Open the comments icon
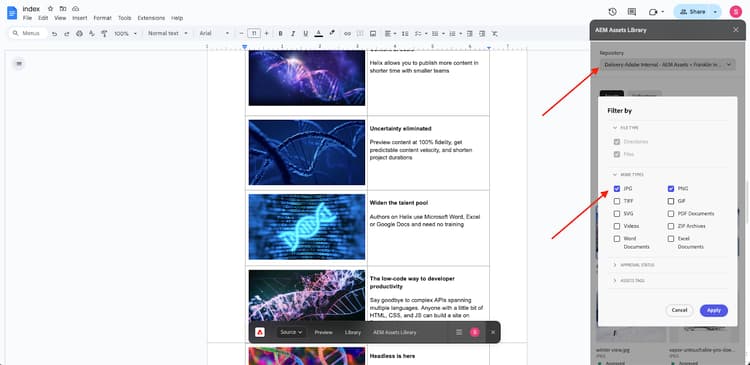 click(x=632, y=12)
